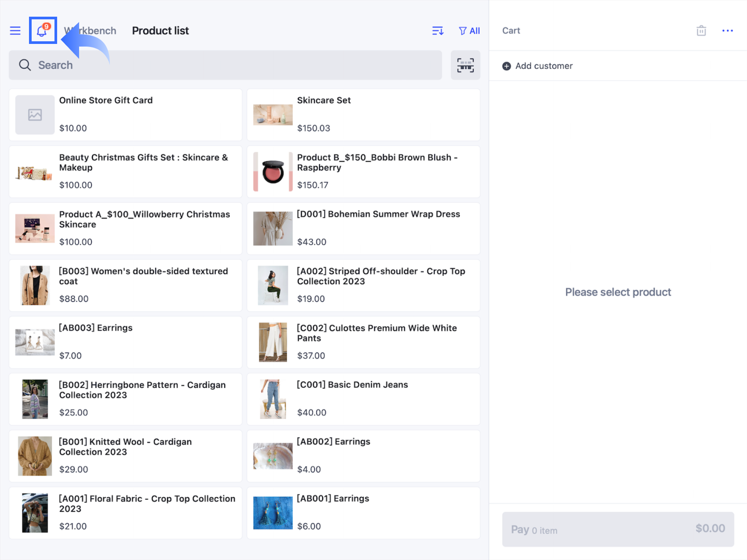Focus the product Search field
This screenshot has height=560, width=747.
tap(225, 65)
